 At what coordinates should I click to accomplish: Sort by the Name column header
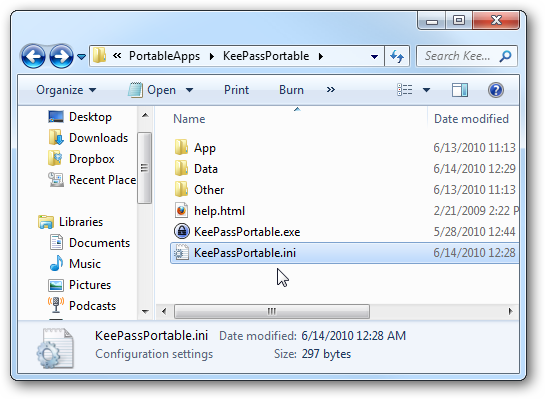click(189, 119)
